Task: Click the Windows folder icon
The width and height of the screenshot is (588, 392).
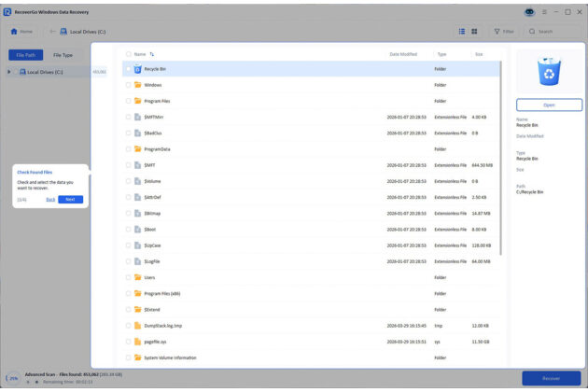Action: 137,85
